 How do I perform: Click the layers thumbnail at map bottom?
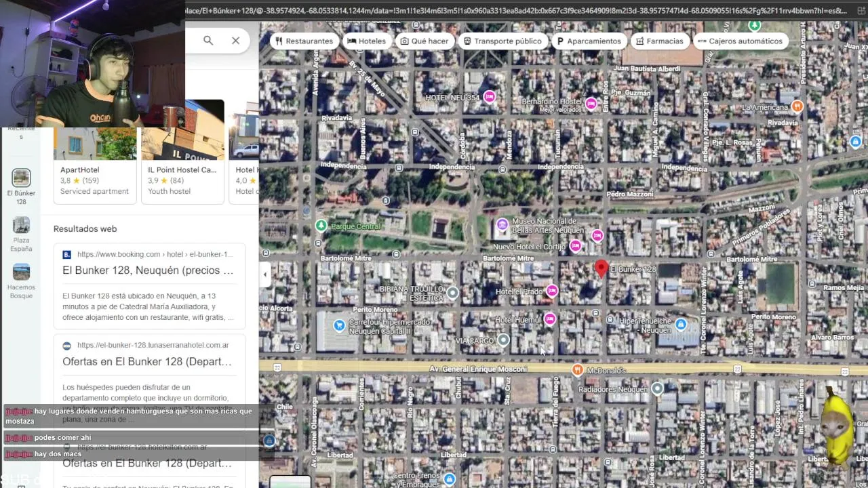tap(290, 483)
